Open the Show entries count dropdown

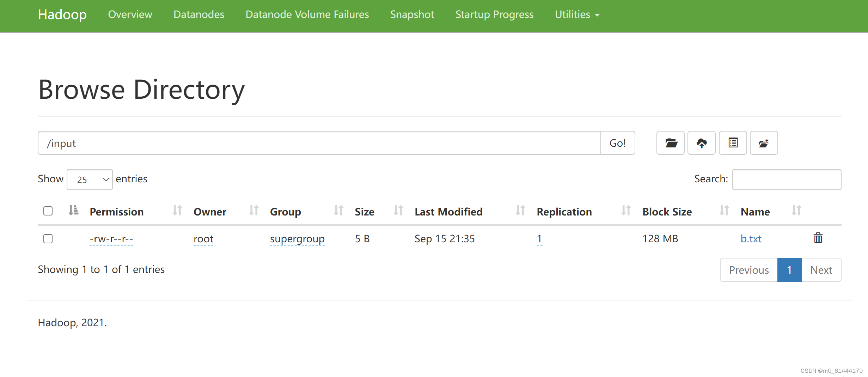(90, 180)
